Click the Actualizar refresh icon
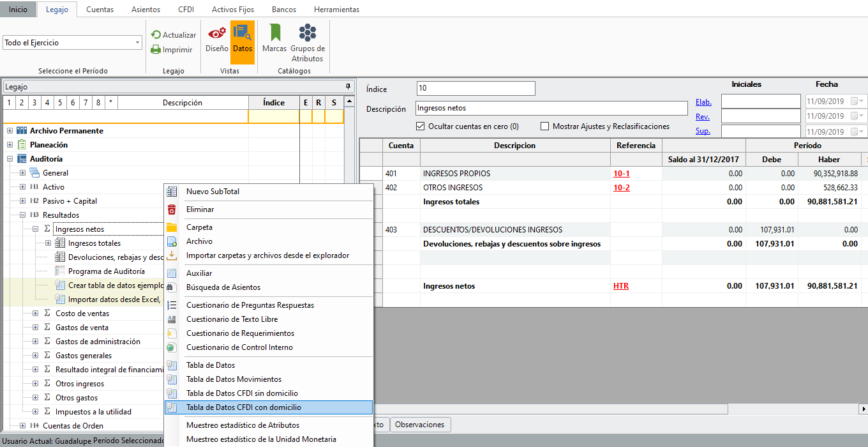 [156, 35]
